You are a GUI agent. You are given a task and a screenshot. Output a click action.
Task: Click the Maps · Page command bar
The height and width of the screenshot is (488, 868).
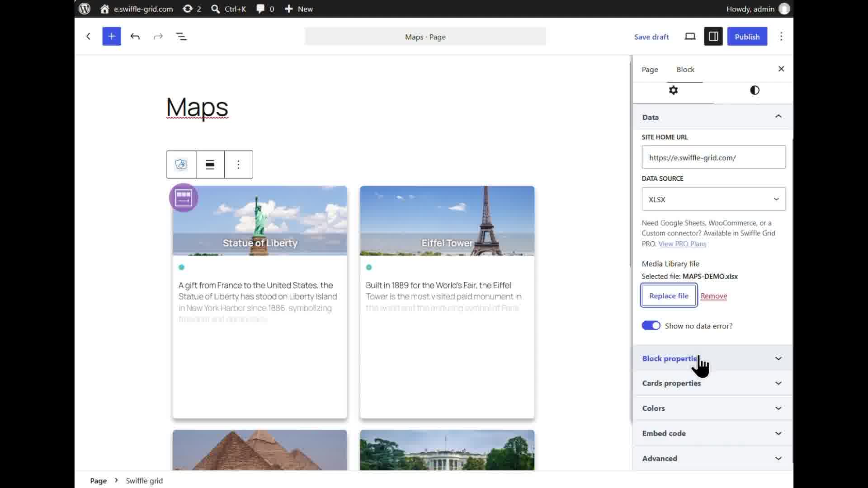point(425,37)
